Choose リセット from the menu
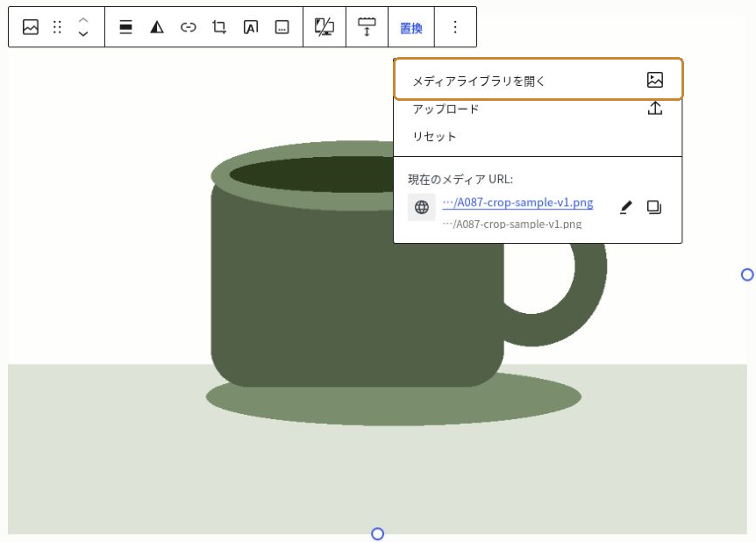Viewport: 756px width, 542px height. click(538, 137)
